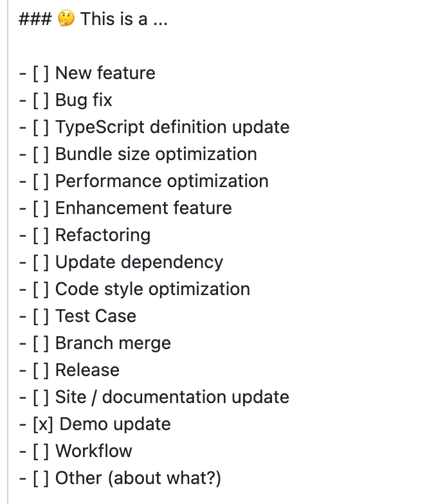Tick the Refactoring checkbox brackets

click(x=41, y=235)
